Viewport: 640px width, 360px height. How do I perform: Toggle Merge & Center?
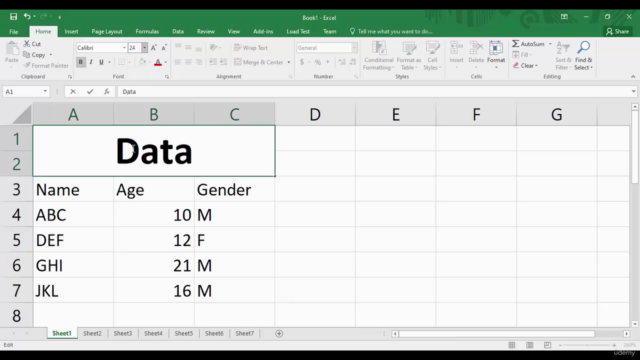259,62
